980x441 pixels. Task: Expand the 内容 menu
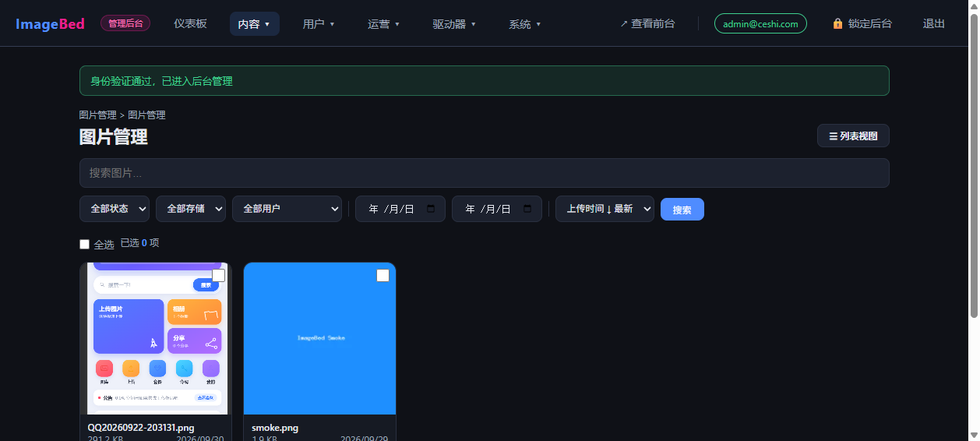(254, 24)
